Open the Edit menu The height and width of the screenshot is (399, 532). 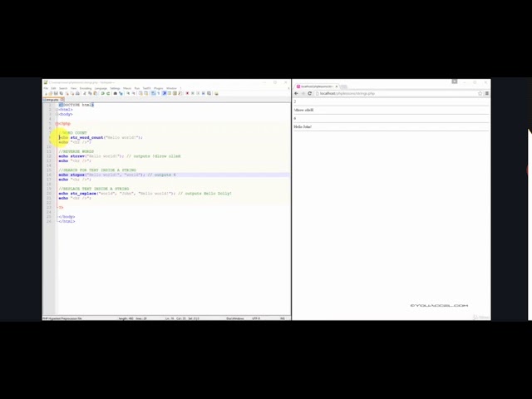(53, 88)
